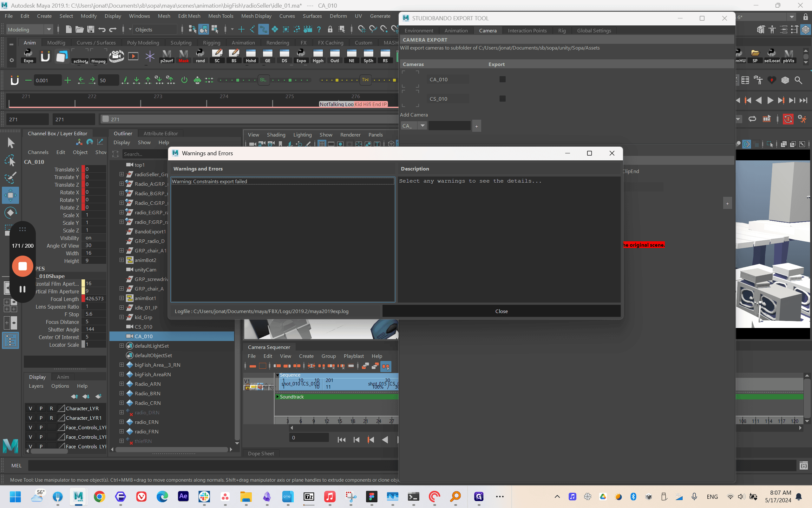Click the New Scene icon in the toolbar
The height and width of the screenshot is (508, 812).
click(x=69, y=30)
